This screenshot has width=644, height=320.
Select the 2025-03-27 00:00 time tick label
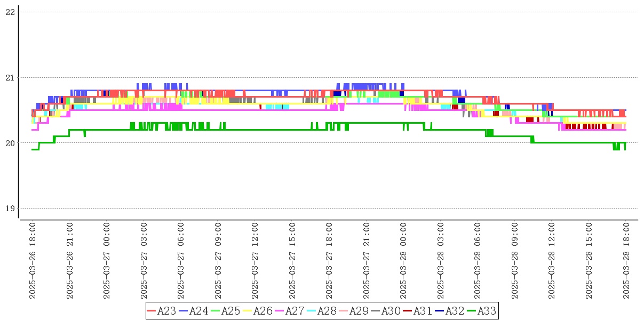pos(107,261)
